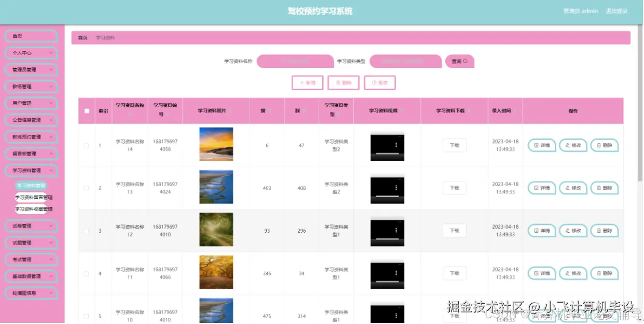The height and width of the screenshot is (324, 644).
Task: Click 修改 for 学习资料名称12 row
Action: click(573, 231)
